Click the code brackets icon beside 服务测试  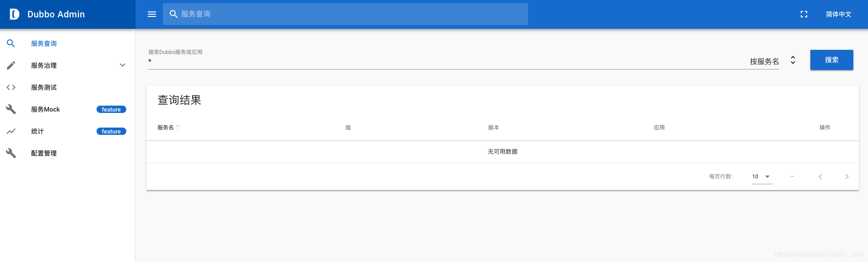pos(11,87)
